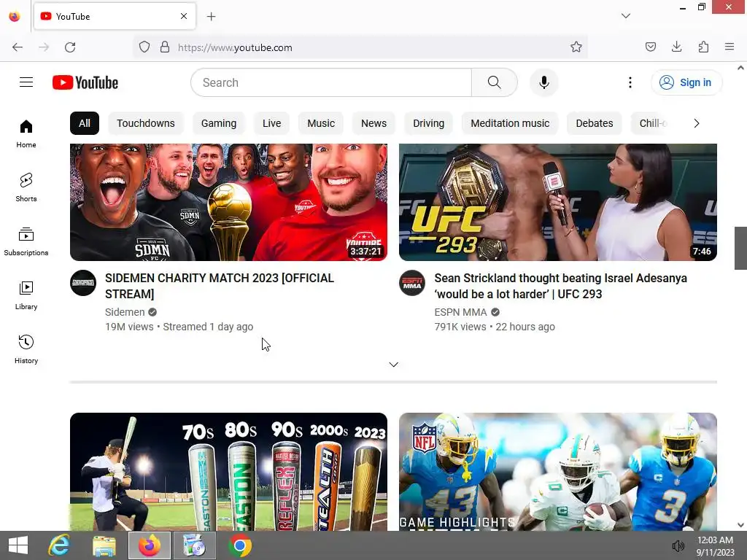Reload the current page

point(70,47)
